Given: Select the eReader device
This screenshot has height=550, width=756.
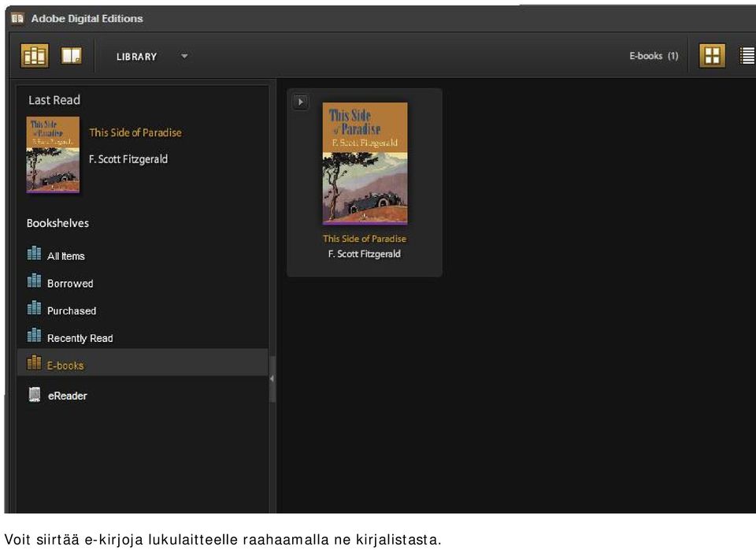Looking at the screenshot, I should coord(143,395).
